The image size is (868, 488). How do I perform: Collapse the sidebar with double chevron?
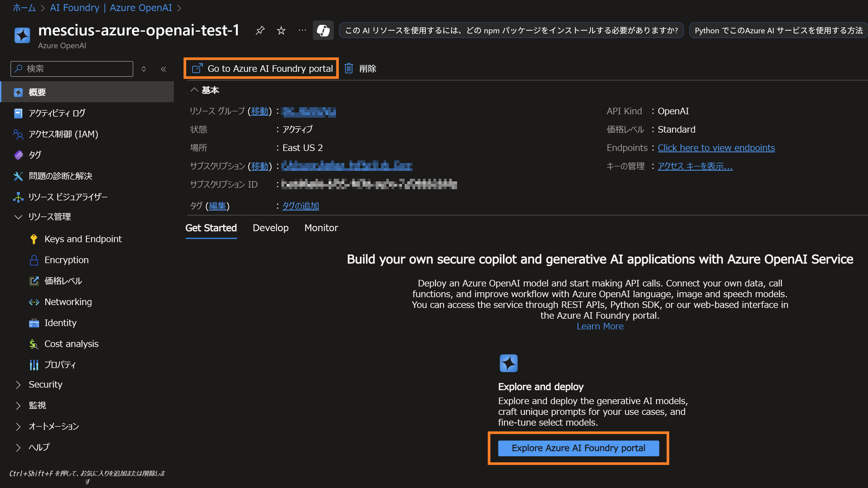[x=163, y=69]
